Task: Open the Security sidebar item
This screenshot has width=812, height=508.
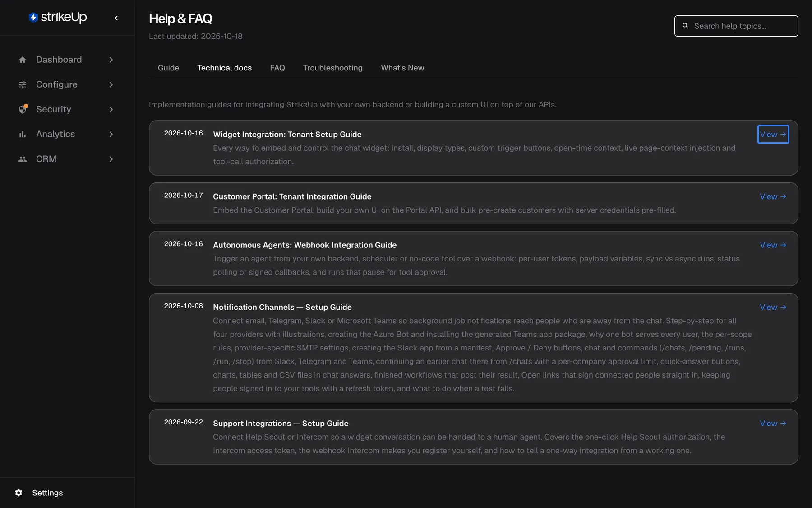Action: [x=67, y=109]
